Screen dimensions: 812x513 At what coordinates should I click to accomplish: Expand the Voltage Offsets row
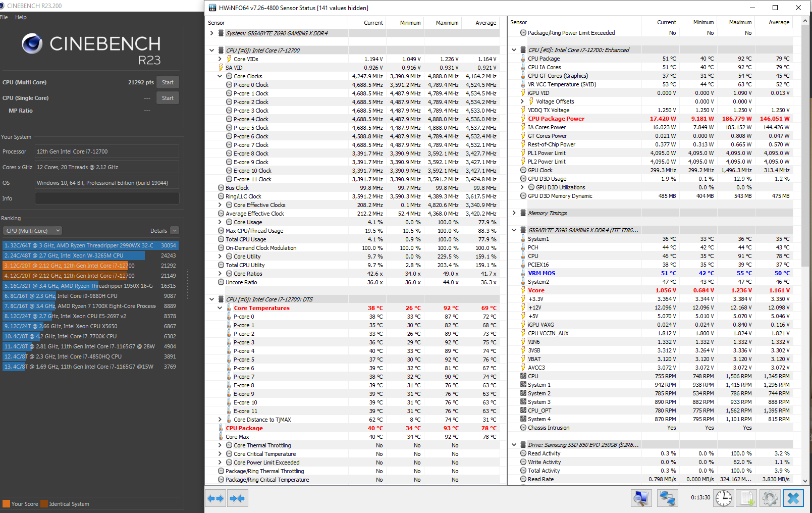click(x=522, y=101)
